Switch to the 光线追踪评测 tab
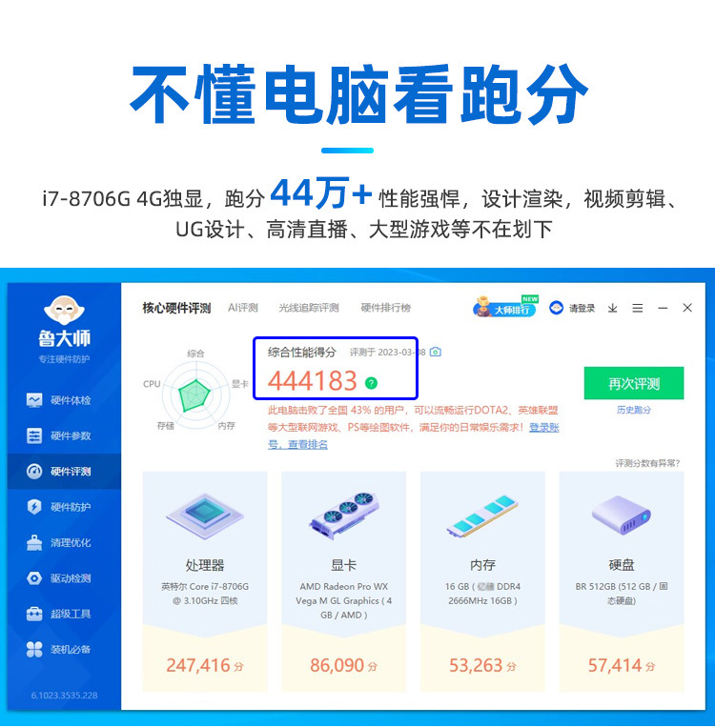This screenshot has width=715, height=728. coord(309,308)
